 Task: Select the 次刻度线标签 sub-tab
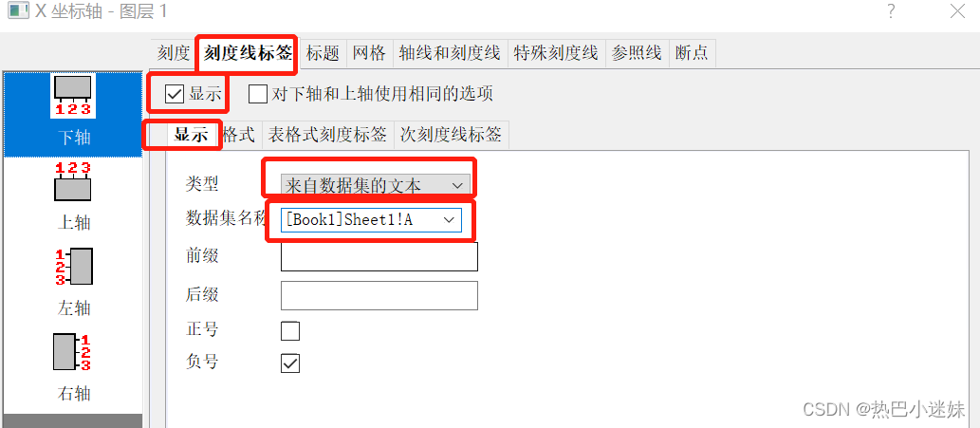(451, 135)
